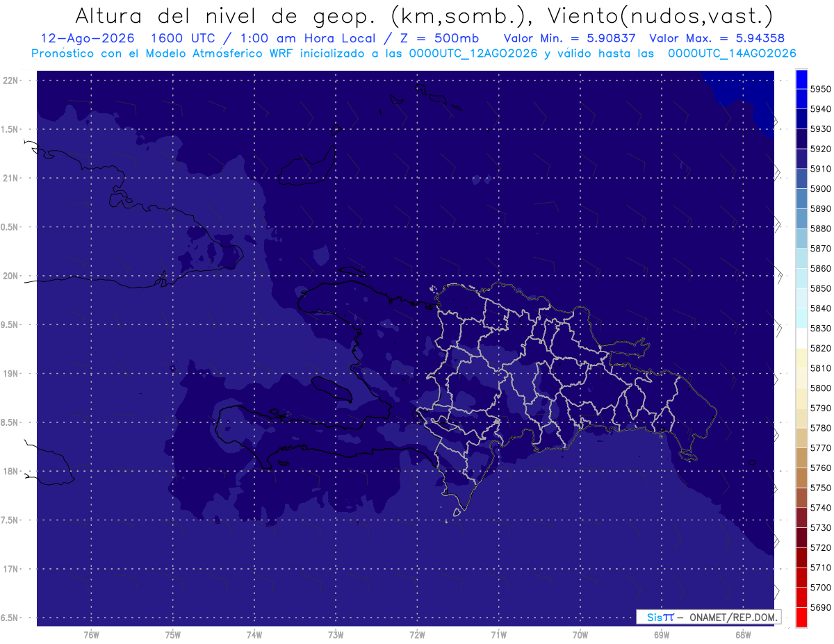Click the '73W' longitude label
Screen dimensions: 834x644
(x=336, y=635)
